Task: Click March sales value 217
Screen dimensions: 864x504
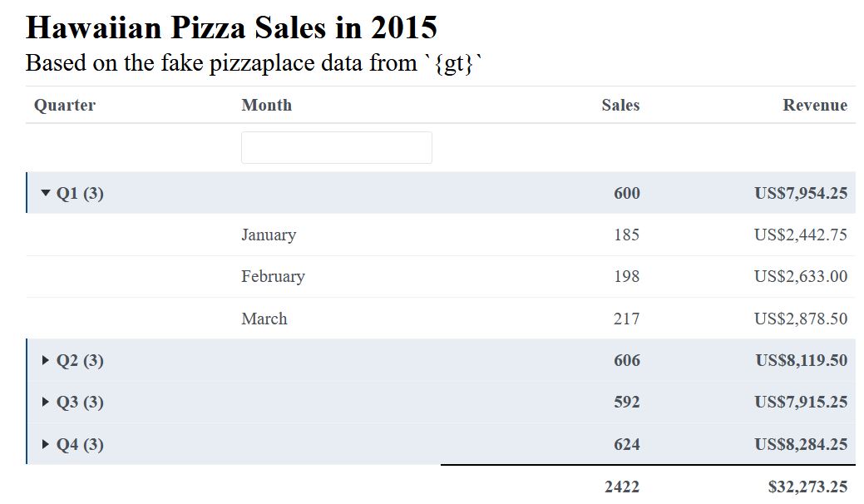Action: click(626, 319)
